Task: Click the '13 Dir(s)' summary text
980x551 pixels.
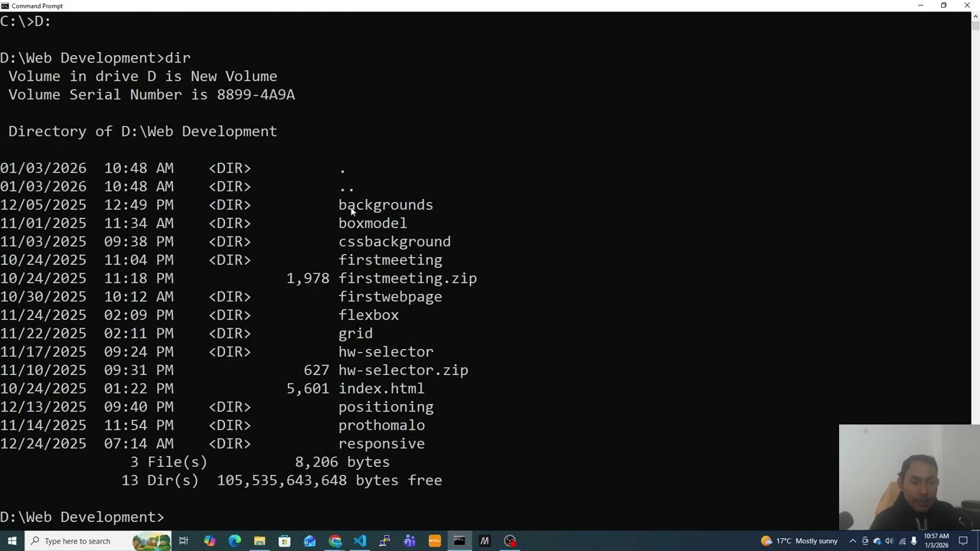Action: coord(160,481)
